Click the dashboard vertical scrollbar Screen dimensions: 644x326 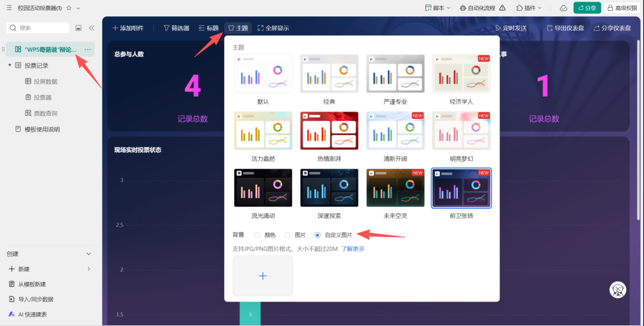(638, 131)
